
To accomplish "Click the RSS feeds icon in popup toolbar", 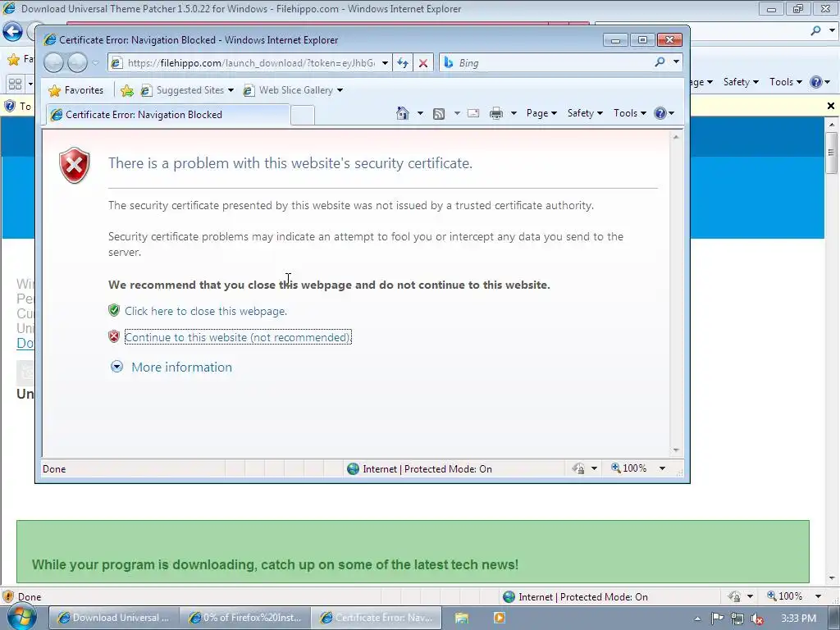I will pos(439,113).
